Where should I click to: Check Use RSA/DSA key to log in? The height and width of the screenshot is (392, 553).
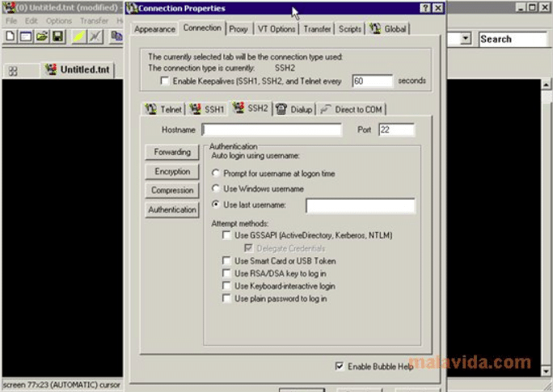(x=226, y=273)
